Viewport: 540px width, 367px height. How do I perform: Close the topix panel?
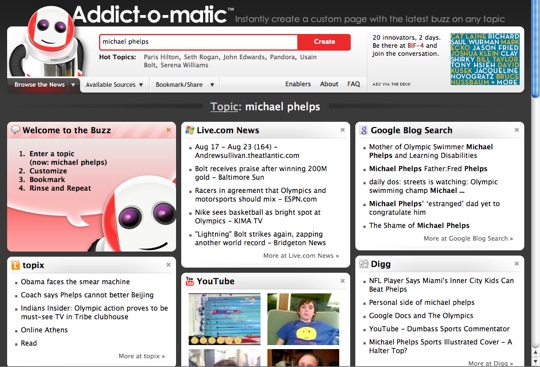[168, 265]
